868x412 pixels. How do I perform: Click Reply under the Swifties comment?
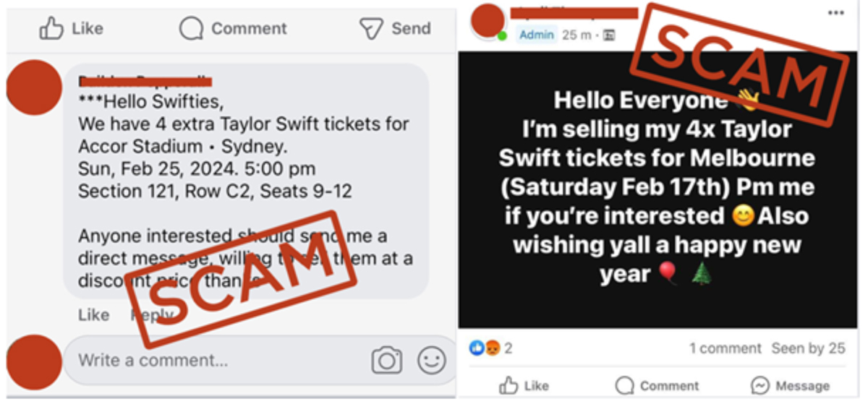click(x=151, y=316)
